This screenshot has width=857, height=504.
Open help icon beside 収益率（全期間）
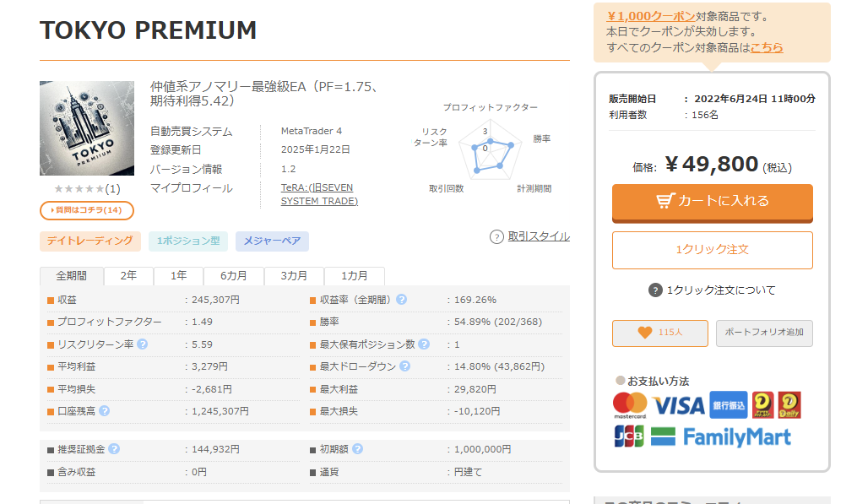[401, 300]
